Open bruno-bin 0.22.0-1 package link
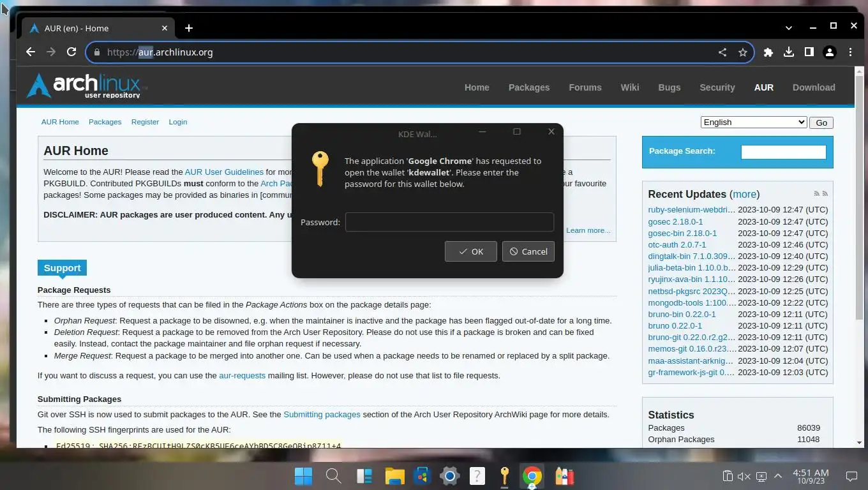The image size is (868, 490). point(682,314)
